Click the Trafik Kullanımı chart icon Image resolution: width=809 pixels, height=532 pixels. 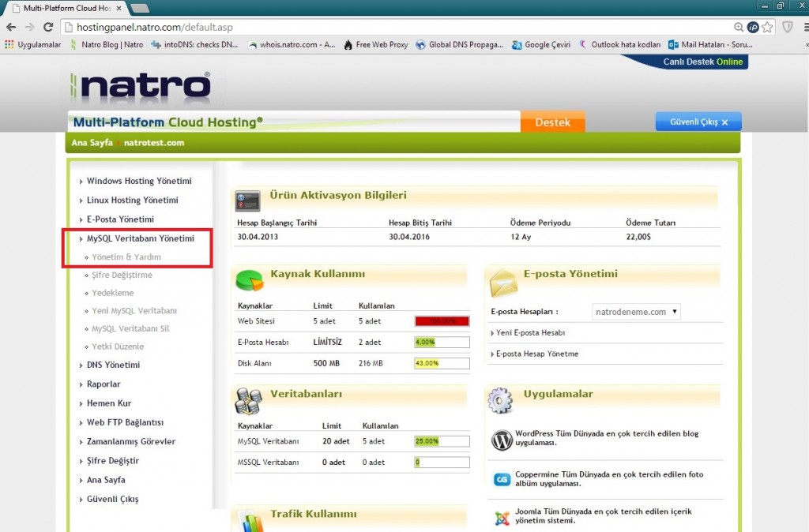[x=252, y=521]
